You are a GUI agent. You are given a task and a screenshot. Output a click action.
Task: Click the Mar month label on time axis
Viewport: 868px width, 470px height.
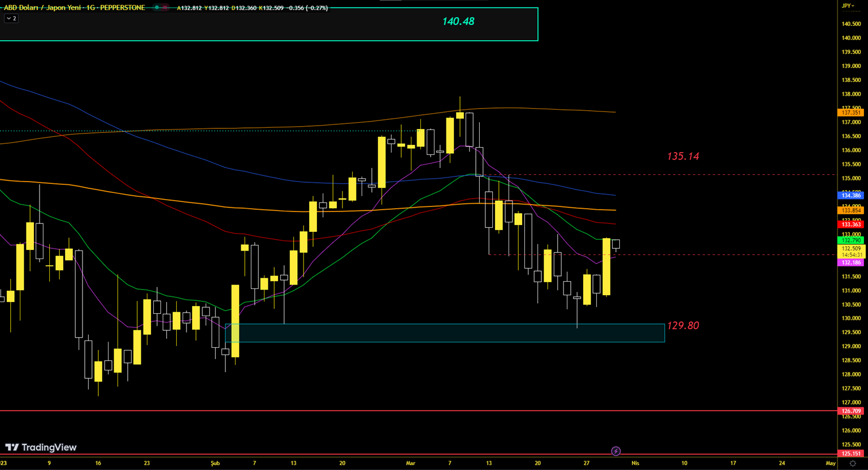click(410, 463)
